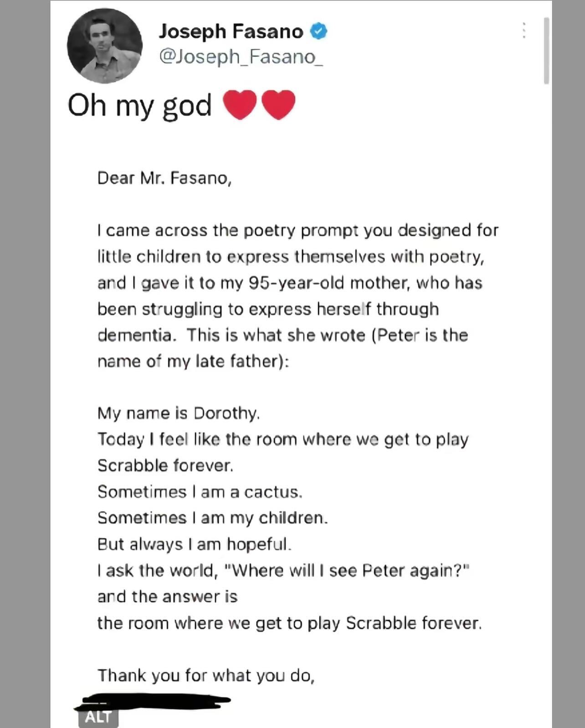Click the "Oh my god" tweet text
The width and height of the screenshot is (585, 728).
click(139, 105)
